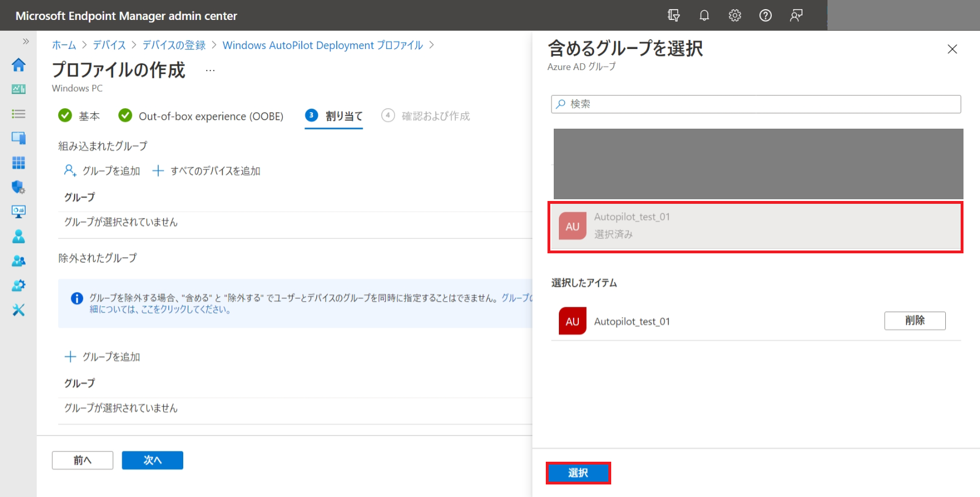Image resolution: width=980 pixels, height=497 pixels.
Task: Click デバイス breadcrumb link
Action: [109, 45]
